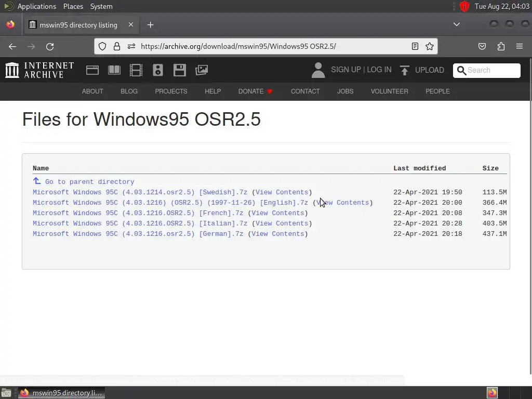Click the Internet Archive logo

click(x=39, y=70)
